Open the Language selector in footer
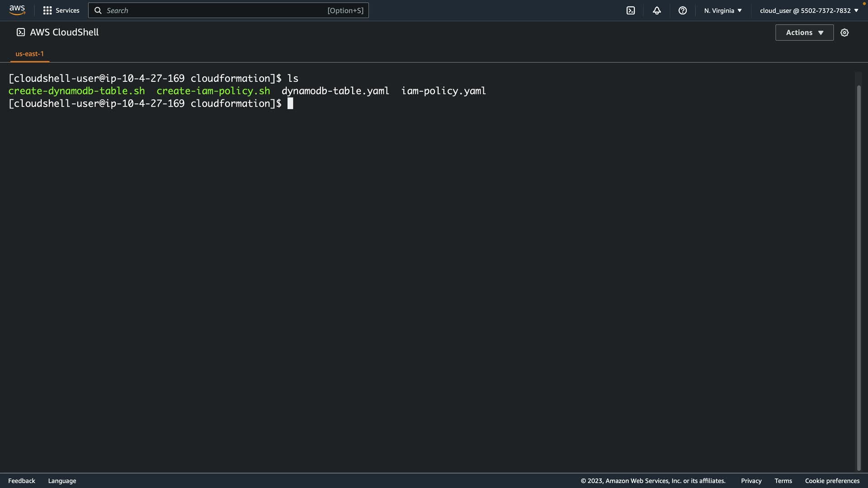868x488 pixels. click(x=62, y=481)
